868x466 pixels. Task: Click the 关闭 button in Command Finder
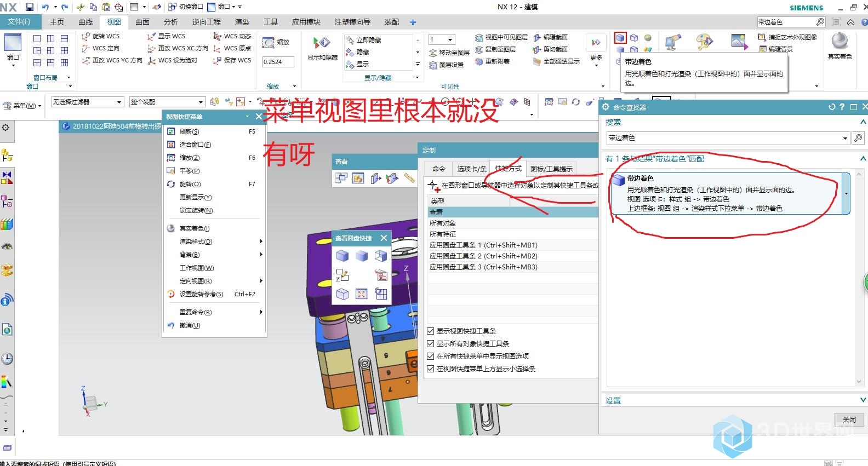[849, 419]
